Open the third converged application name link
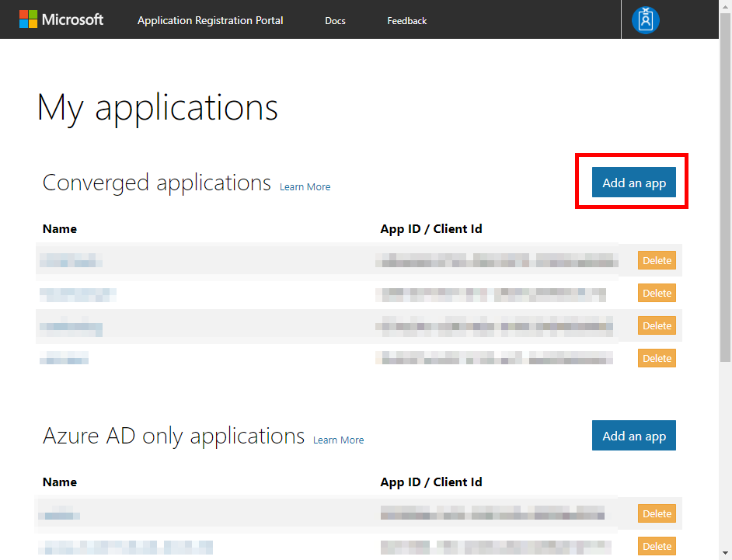732x560 pixels. [x=71, y=329]
